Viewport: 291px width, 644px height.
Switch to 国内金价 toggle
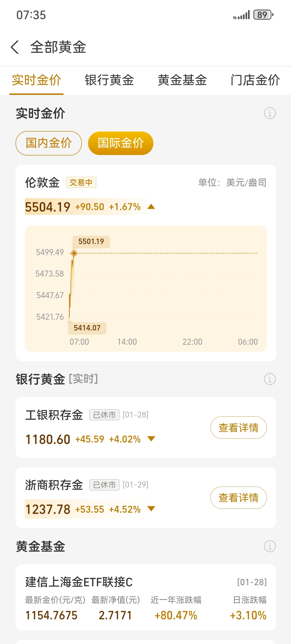click(x=49, y=143)
